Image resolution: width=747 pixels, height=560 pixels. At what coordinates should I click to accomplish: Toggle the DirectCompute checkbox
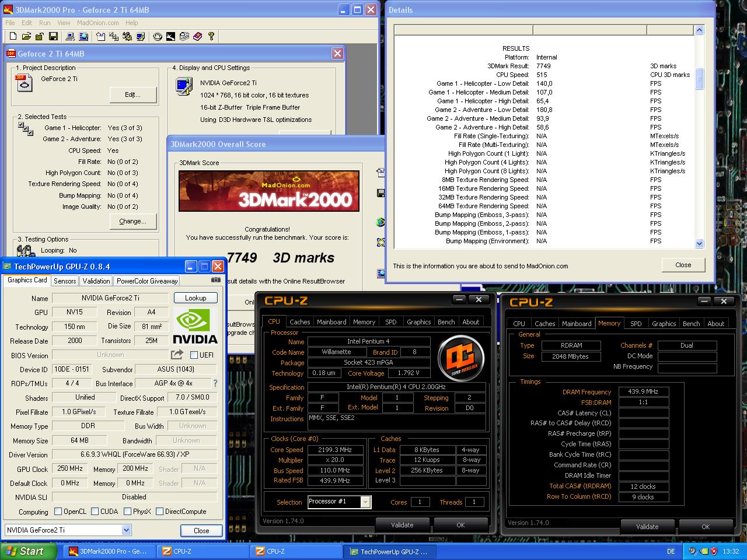pyautogui.click(x=159, y=512)
